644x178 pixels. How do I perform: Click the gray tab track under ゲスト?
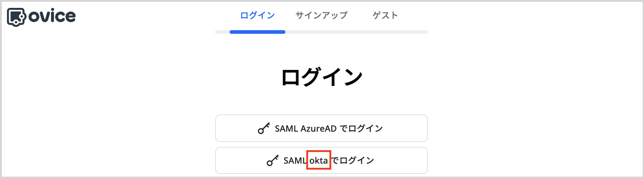pyautogui.click(x=385, y=32)
